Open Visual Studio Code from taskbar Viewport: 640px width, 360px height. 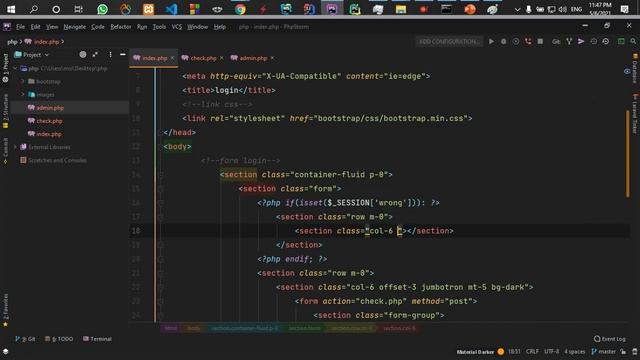tap(171, 9)
